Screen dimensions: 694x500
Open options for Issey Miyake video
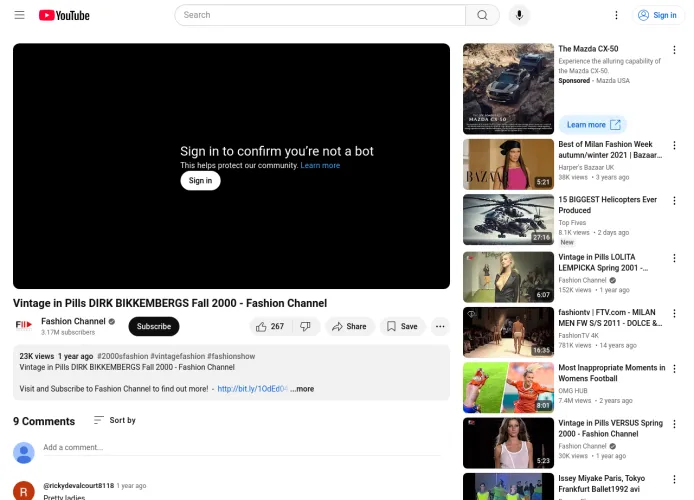tap(674, 479)
